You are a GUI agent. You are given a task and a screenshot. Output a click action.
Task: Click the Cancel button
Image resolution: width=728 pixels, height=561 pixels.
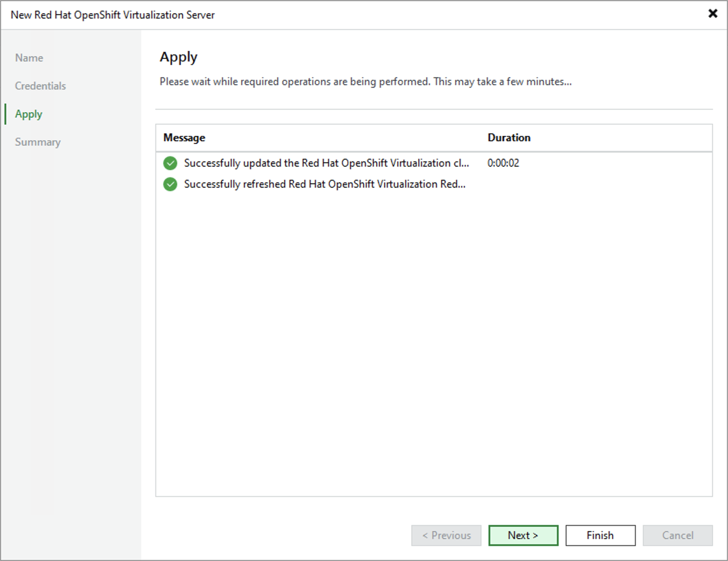[678, 535]
